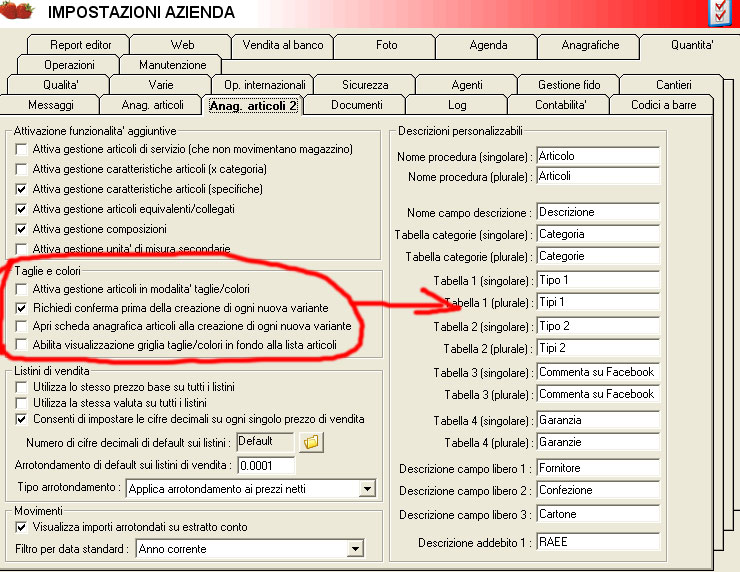Screen dimensions: 740x572
Task: Uncheck Attiva gestione composizioni
Action: point(21,229)
